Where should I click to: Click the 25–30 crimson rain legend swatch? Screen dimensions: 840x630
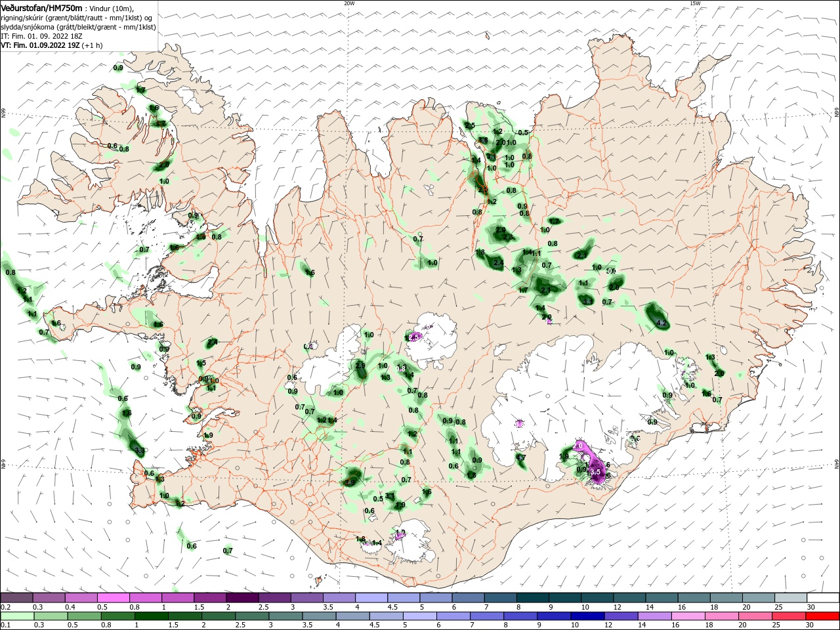pyautogui.click(x=789, y=616)
